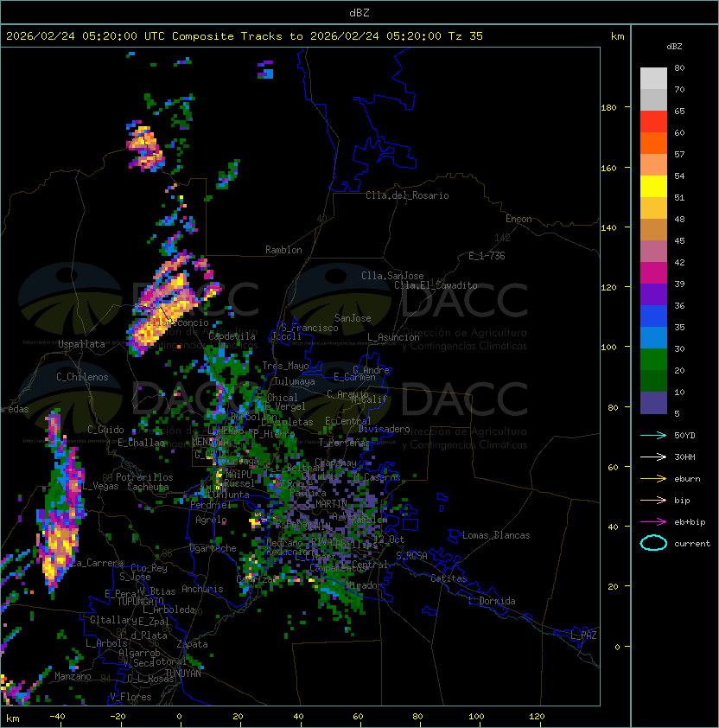Click the S_Francisco map label
The width and height of the screenshot is (719, 728).
tap(309, 328)
